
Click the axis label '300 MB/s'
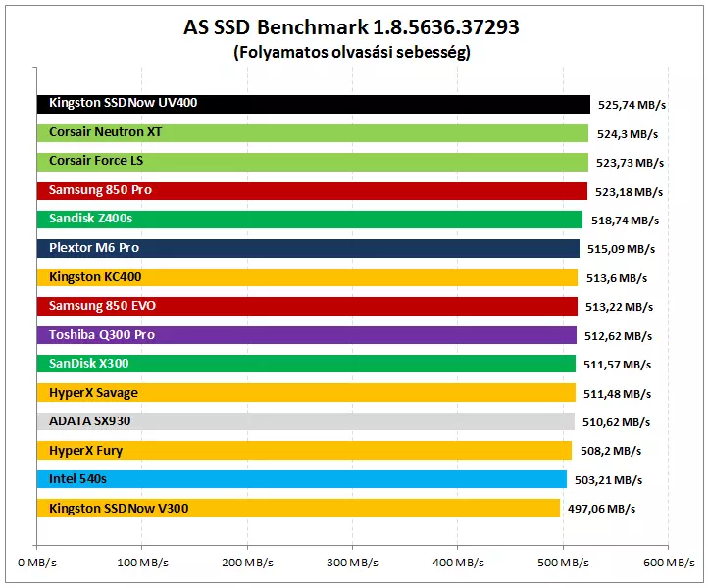pyautogui.click(x=353, y=563)
